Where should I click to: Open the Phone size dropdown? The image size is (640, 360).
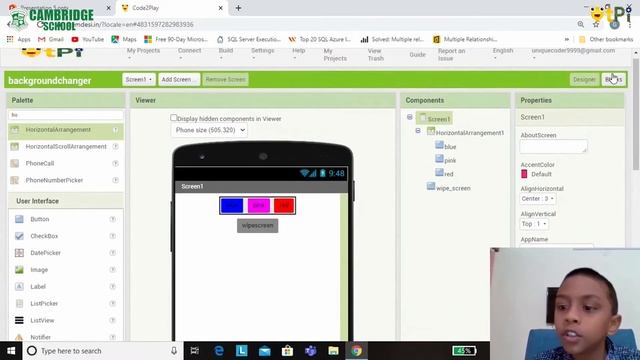[x=209, y=130]
